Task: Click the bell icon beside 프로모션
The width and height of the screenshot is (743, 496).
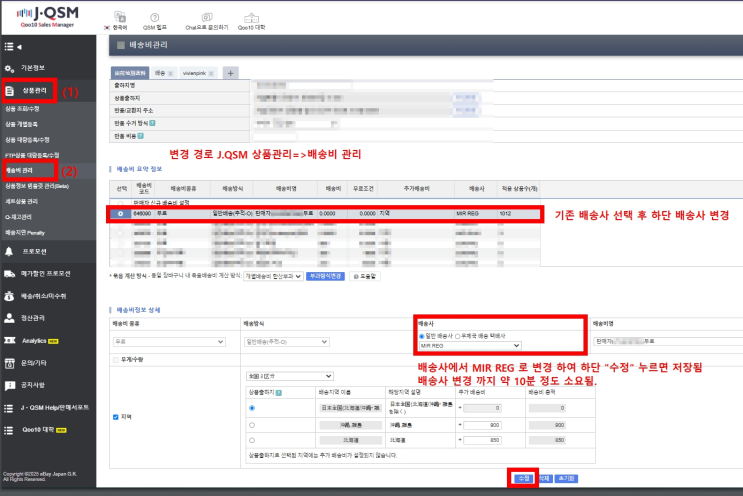Action: point(9,252)
